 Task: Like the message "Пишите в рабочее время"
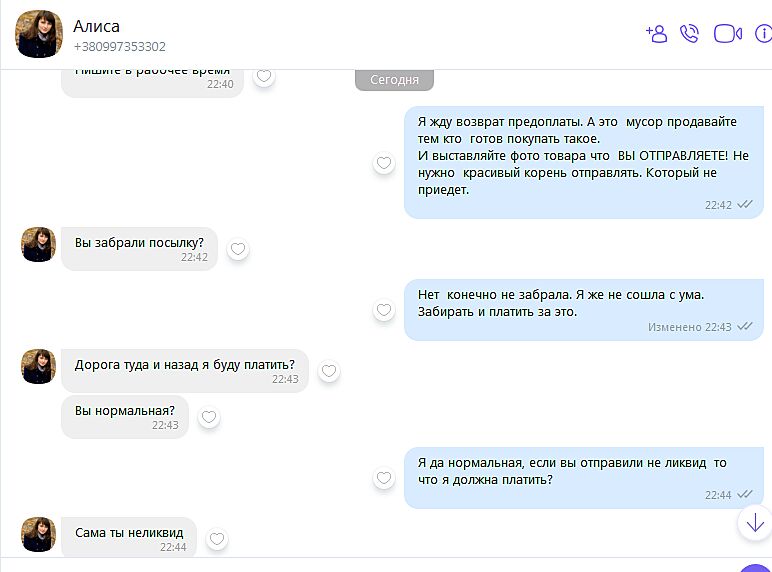[x=264, y=76]
